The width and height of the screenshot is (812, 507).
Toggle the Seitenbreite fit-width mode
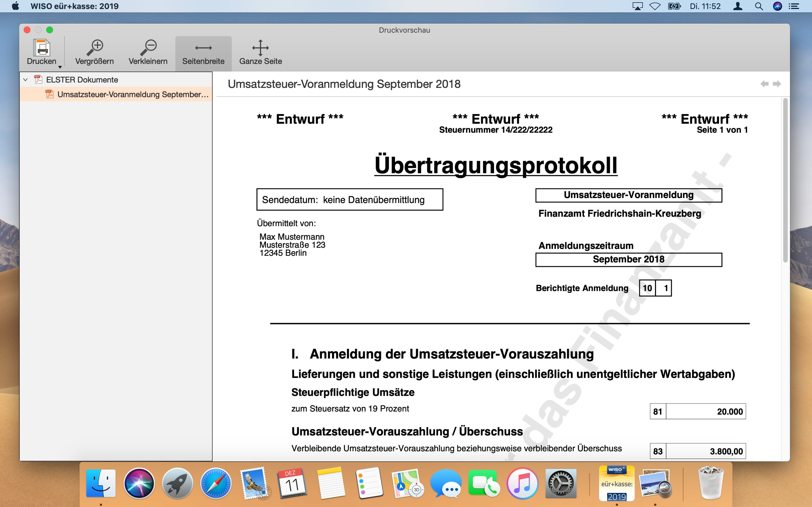203,53
